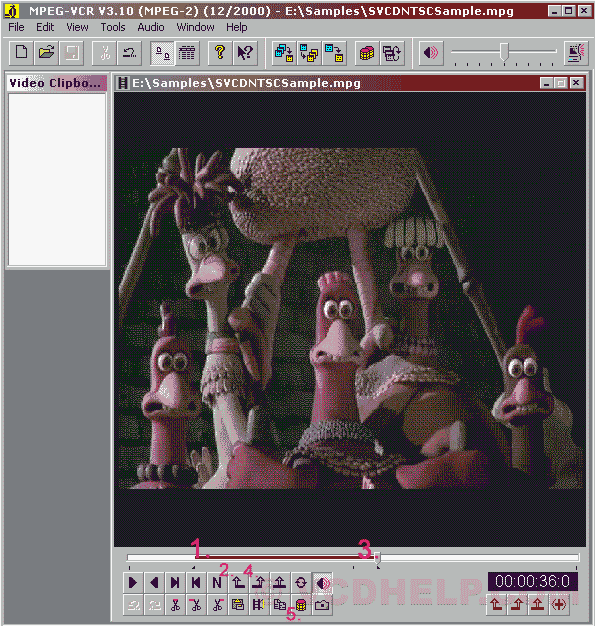Viewport: 595px width, 626px height.
Task: Toggle the large icons view button
Action: 162,53
